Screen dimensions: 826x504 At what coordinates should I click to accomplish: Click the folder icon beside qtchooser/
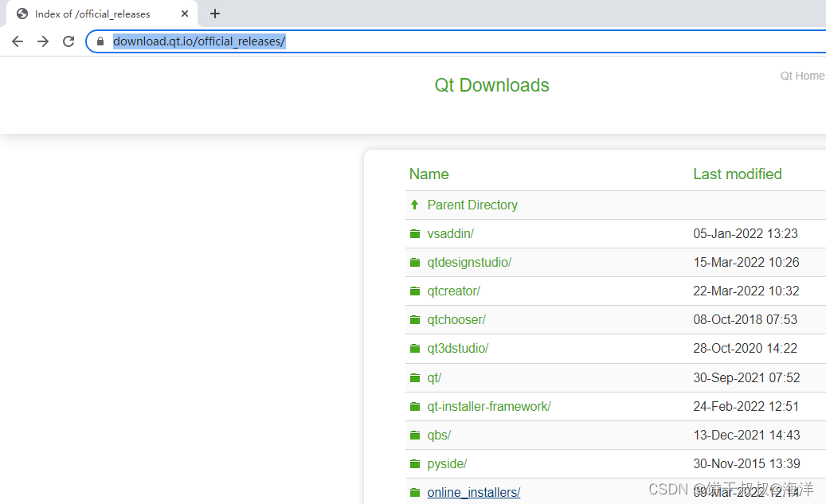414,319
